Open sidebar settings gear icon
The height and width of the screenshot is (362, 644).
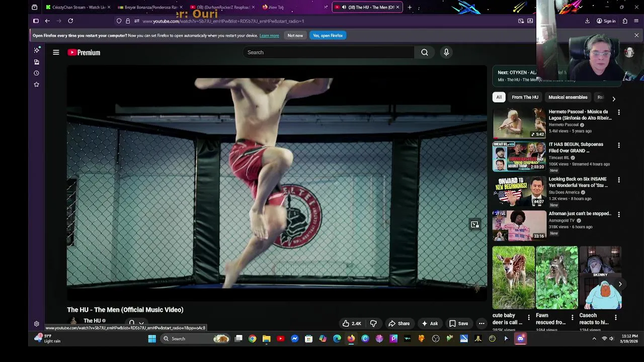click(36, 324)
